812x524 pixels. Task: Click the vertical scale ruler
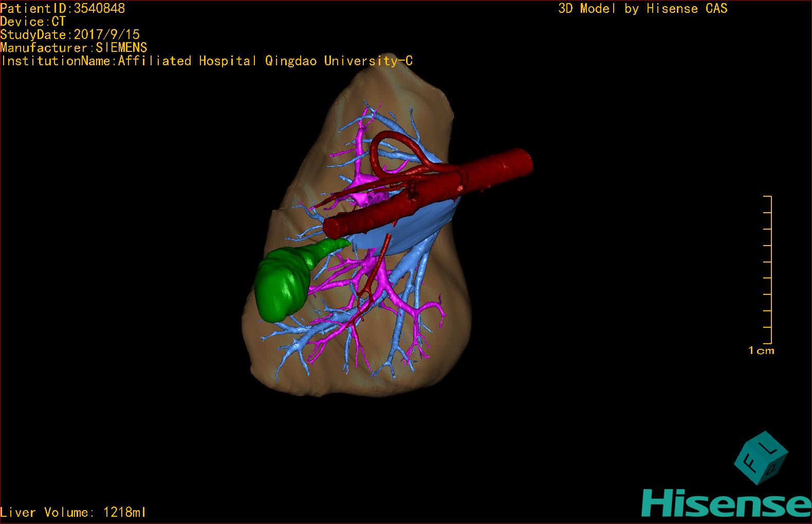pos(769,270)
